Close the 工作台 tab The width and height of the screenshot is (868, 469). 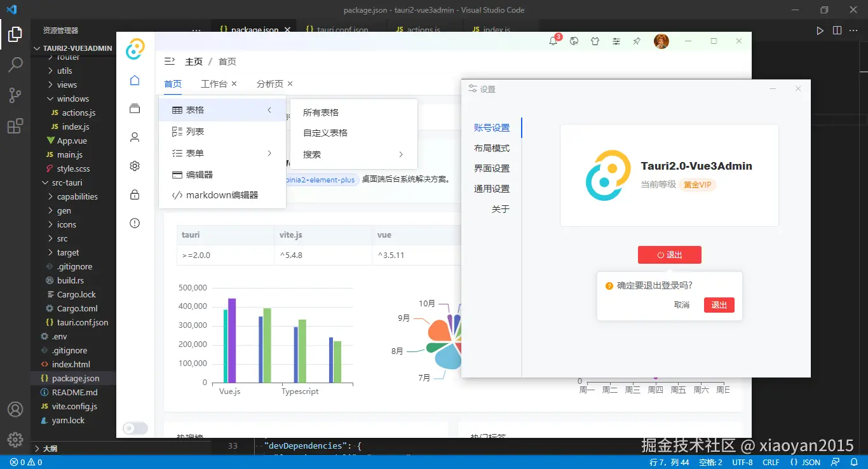(x=234, y=84)
